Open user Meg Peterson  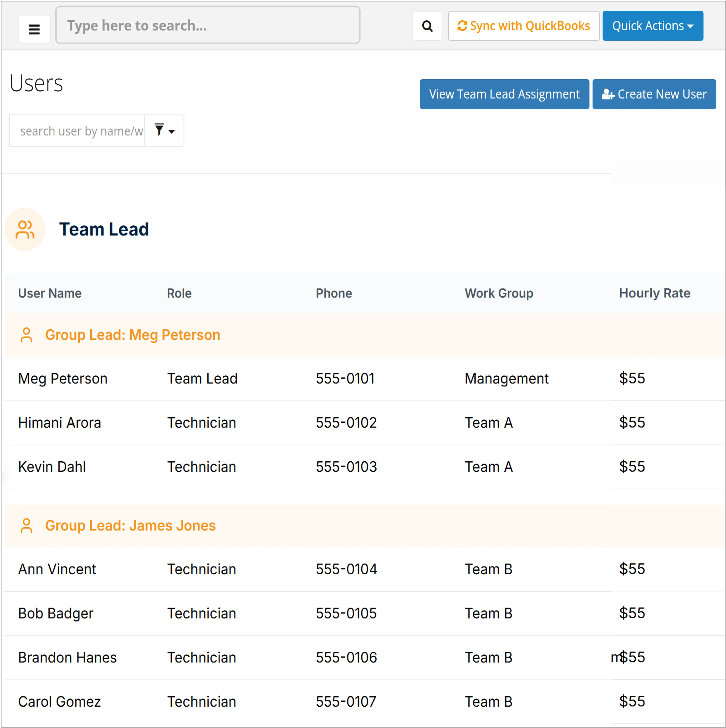click(63, 378)
